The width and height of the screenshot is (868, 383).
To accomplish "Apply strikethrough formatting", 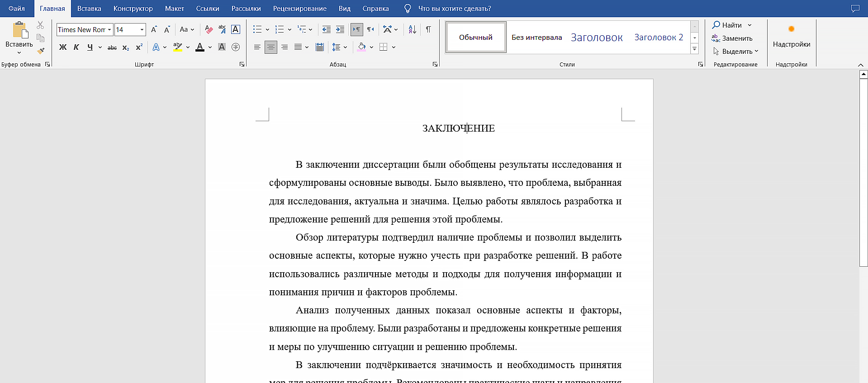I will 112,47.
